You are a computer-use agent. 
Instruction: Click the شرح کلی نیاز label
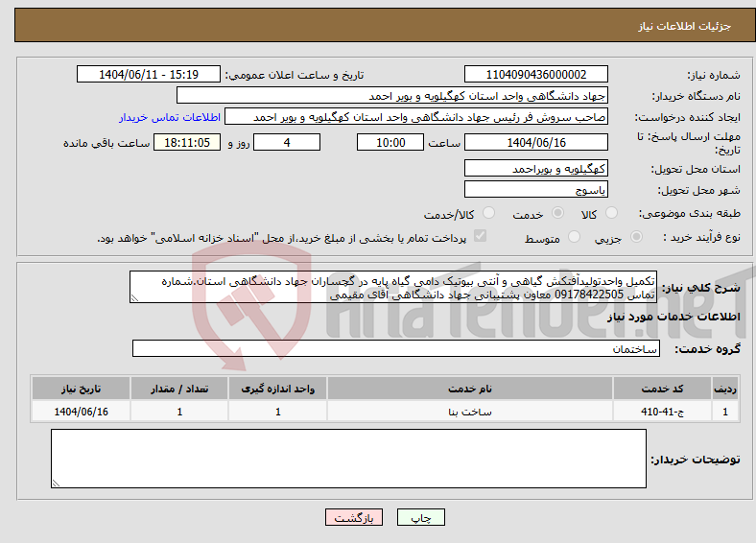700,288
